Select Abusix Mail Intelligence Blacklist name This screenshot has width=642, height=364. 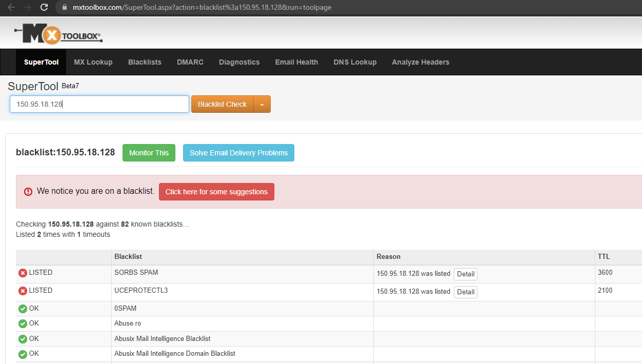(x=163, y=338)
